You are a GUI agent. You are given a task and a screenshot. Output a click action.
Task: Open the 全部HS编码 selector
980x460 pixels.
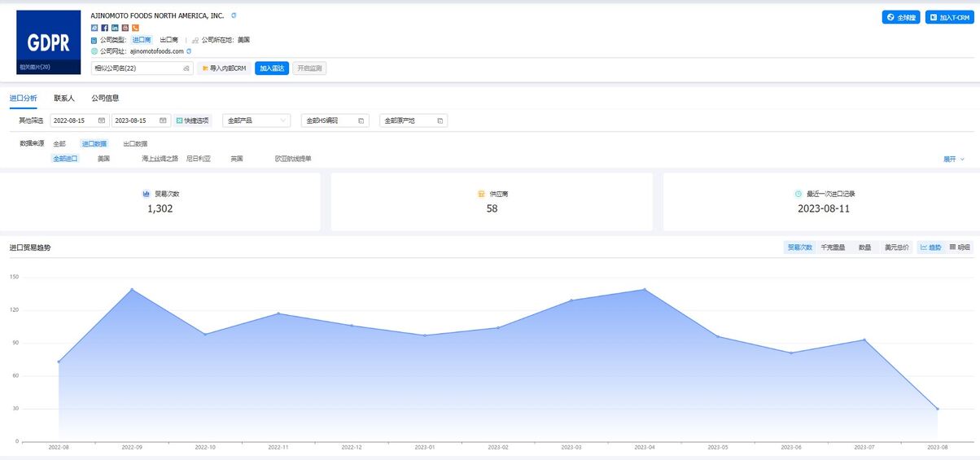[x=335, y=120]
